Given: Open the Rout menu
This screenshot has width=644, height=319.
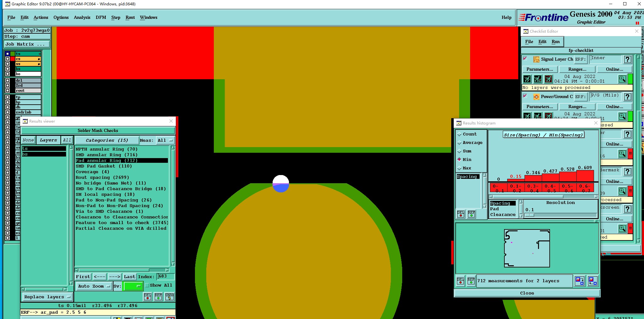Looking at the screenshot, I should click(130, 18).
